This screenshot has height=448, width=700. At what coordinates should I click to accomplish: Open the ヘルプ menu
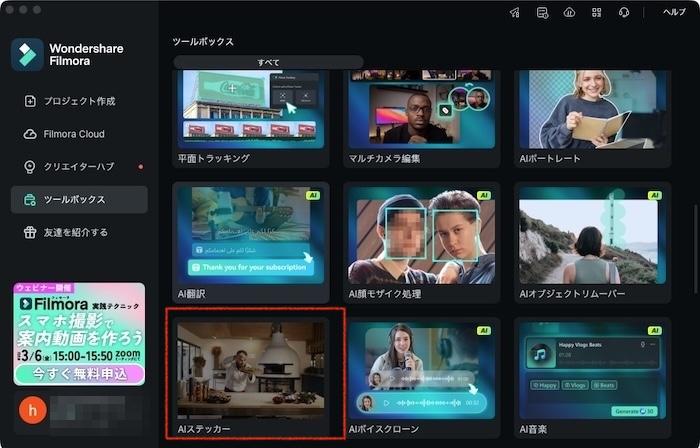[x=674, y=12]
